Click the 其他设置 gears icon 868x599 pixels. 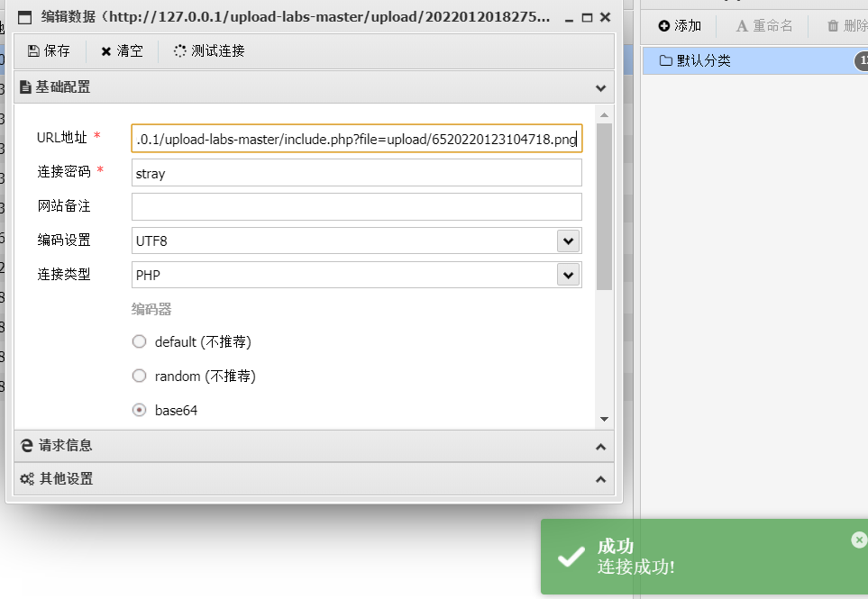coord(26,478)
